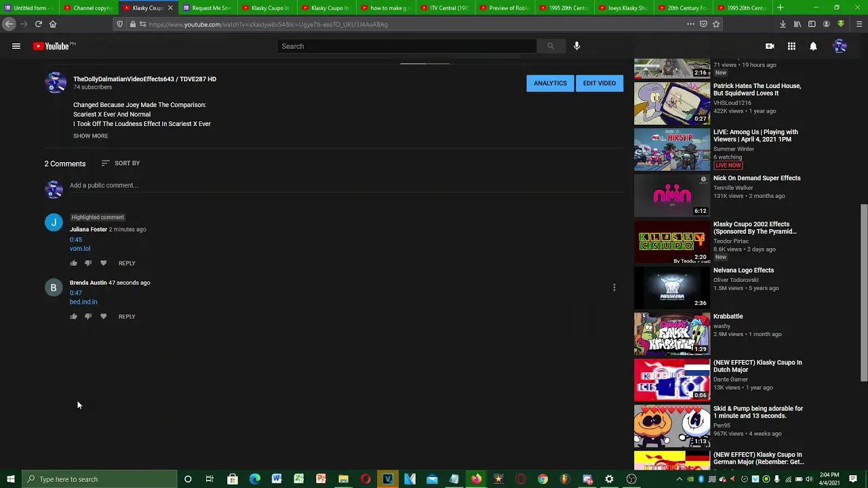Open Skid & Pump video title
868x488 pixels.
(x=758, y=412)
